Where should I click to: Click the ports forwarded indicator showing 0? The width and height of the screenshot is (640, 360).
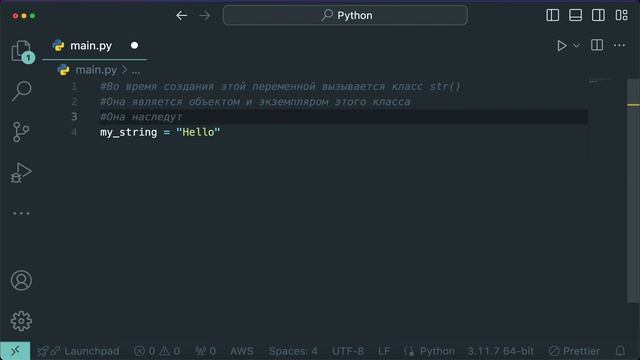point(205,351)
